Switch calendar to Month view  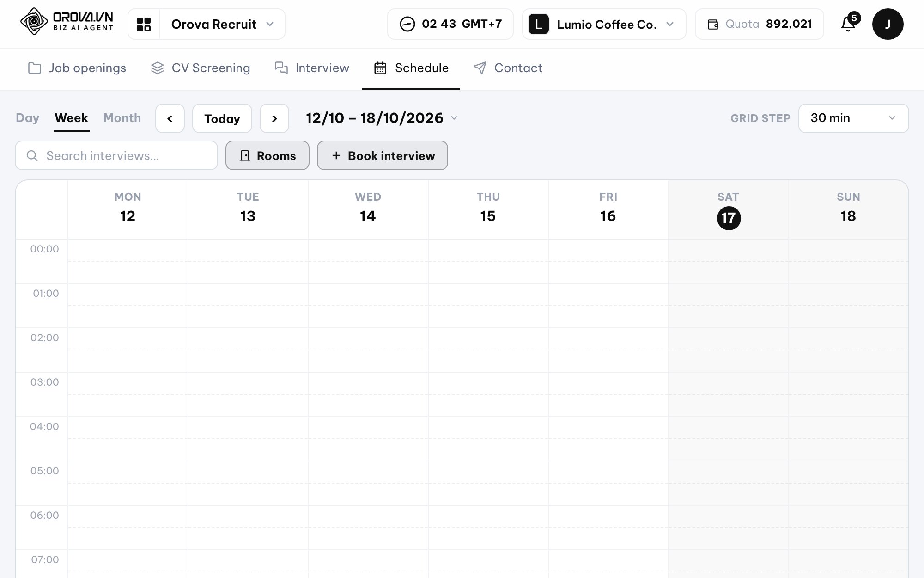point(122,118)
